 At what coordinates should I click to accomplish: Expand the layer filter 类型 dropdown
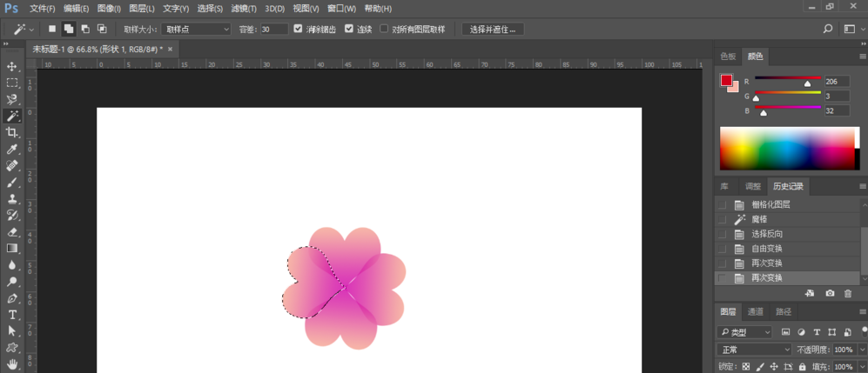pyautogui.click(x=744, y=332)
